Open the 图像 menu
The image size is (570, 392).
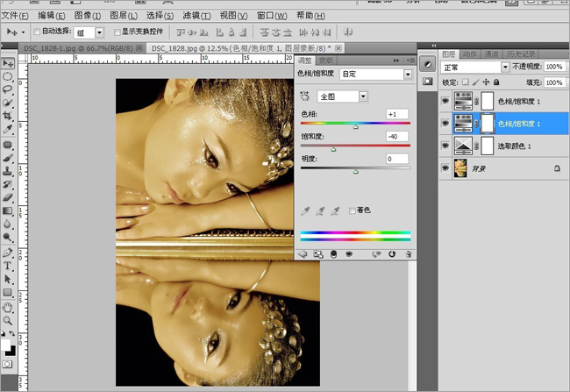point(88,16)
